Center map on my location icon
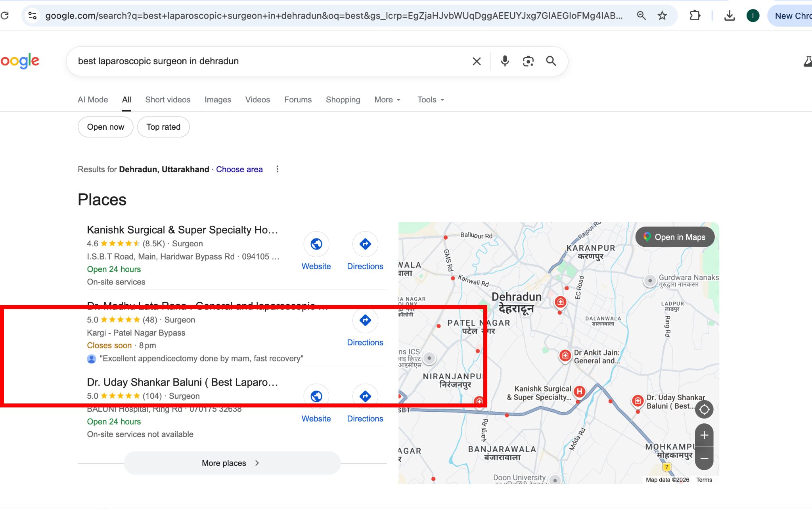 tap(704, 409)
